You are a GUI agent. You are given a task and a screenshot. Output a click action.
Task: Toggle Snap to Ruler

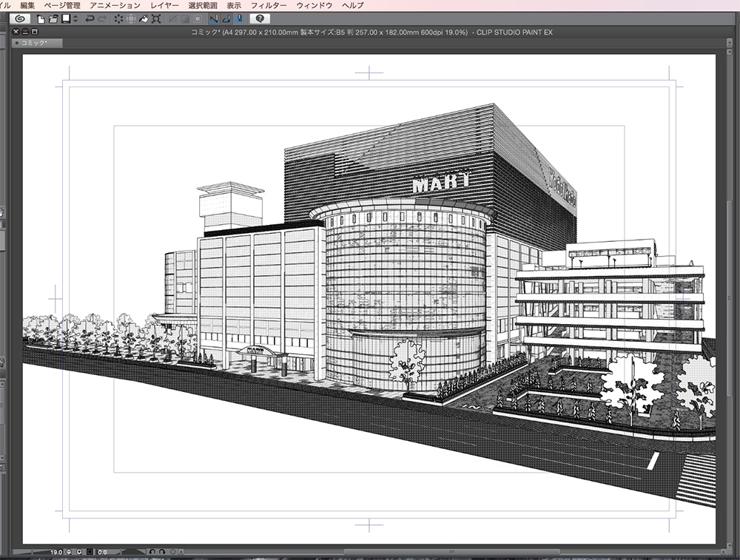point(214,18)
